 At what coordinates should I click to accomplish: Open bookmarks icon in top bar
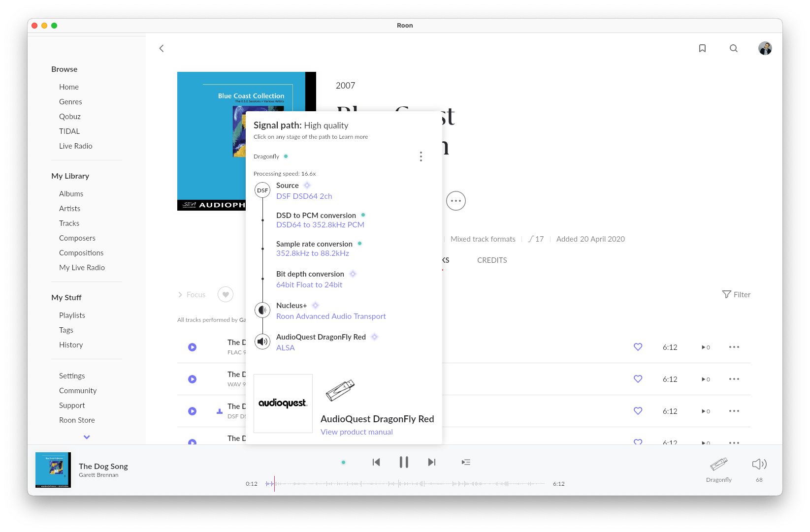(x=703, y=48)
